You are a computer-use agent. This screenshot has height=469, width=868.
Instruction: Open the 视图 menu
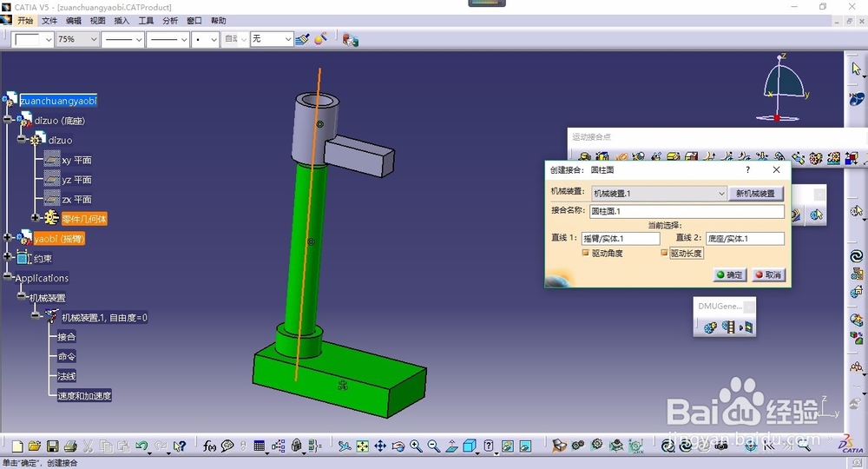(97, 21)
